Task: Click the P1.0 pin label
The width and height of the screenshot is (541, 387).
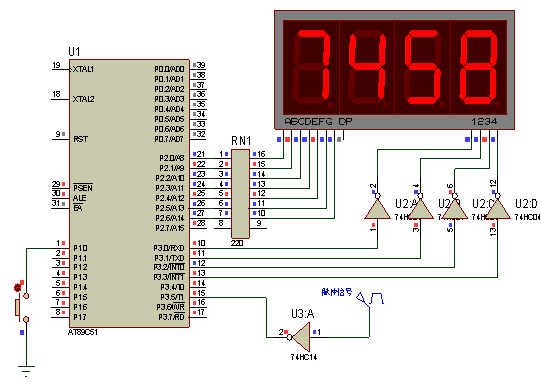Action: click(x=80, y=248)
